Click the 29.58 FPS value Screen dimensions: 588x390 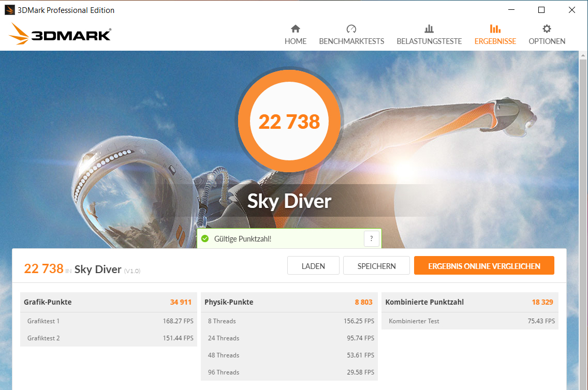360,372
